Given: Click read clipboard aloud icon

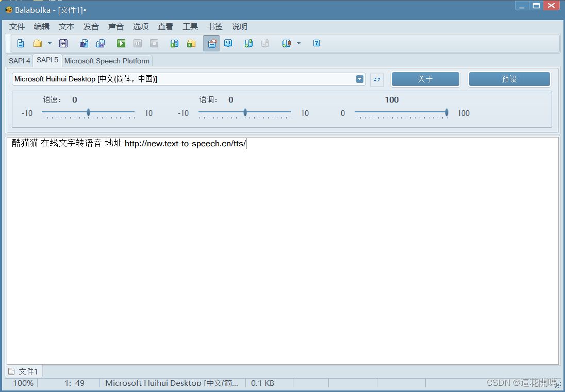Looking at the screenshot, I should 174,44.
